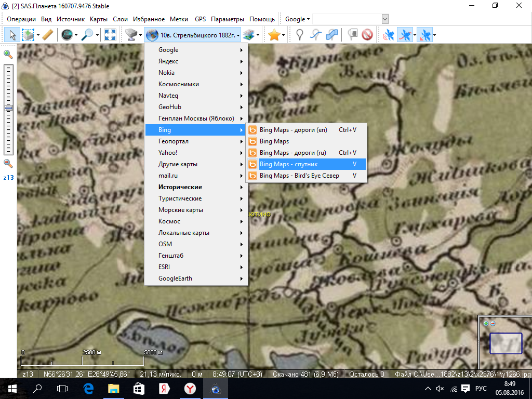The image size is (532, 399).
Task: Switch the РУС input language
Action: point(481,389)
